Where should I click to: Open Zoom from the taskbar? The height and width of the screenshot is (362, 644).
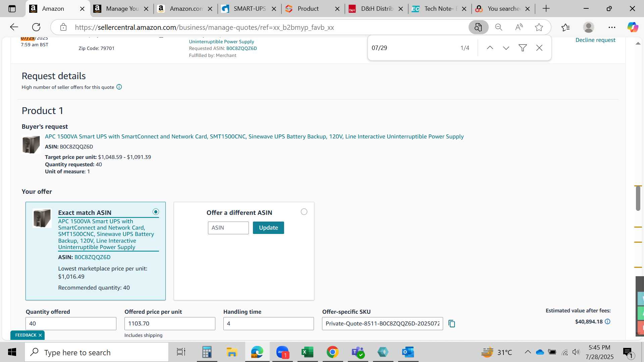(282, 352)
